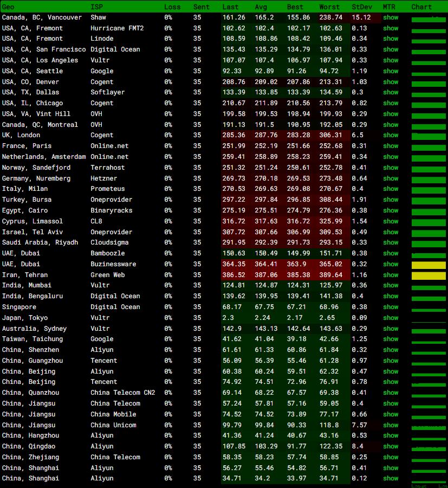
Task: Open show link for Denver Cogent
Action: point(391,82)
